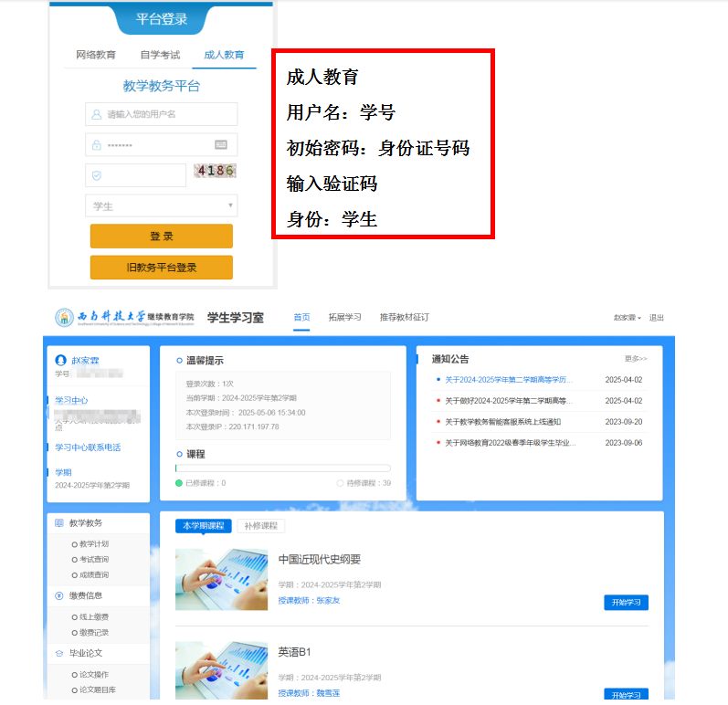
Task: Click the 毕业论文 graduation cap icon
Action: click(x=59, y=653)
